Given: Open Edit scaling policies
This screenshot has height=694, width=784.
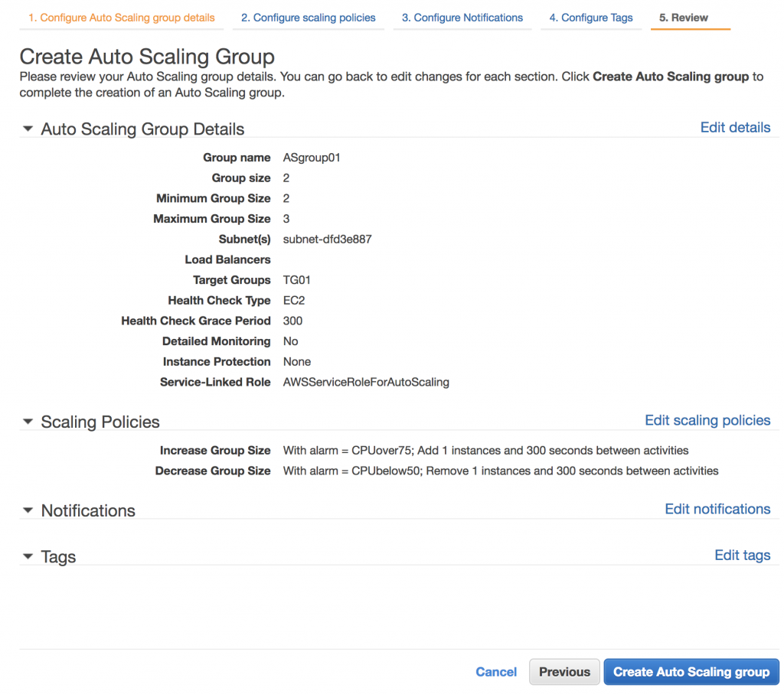Looking at the screenshot, I should 707,420.
